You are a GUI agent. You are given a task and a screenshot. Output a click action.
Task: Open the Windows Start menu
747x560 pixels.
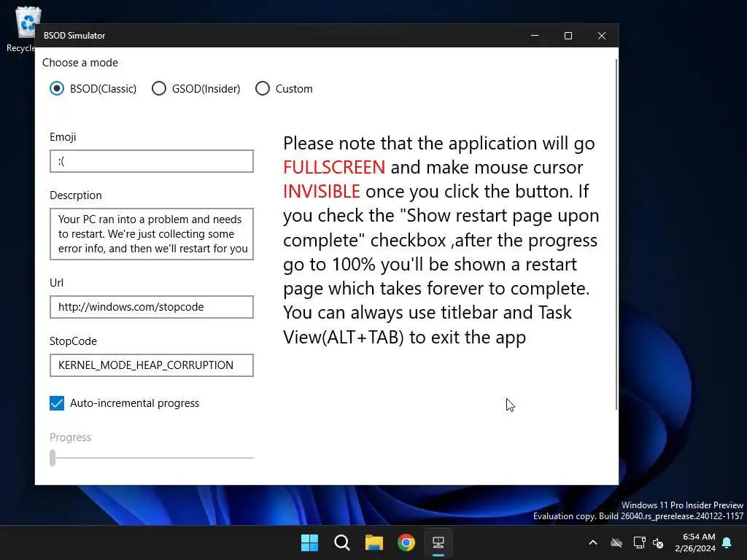309,542
